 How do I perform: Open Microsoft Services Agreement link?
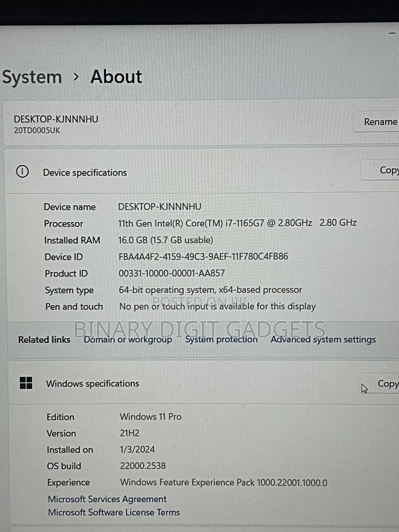coord(107,499)
